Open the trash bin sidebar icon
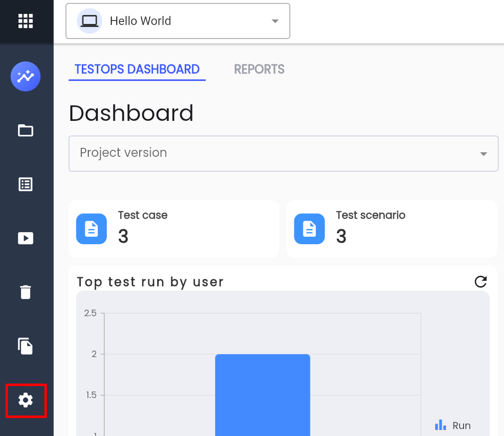Viewport: 504px width, 436px height. (x=25, y=292)
